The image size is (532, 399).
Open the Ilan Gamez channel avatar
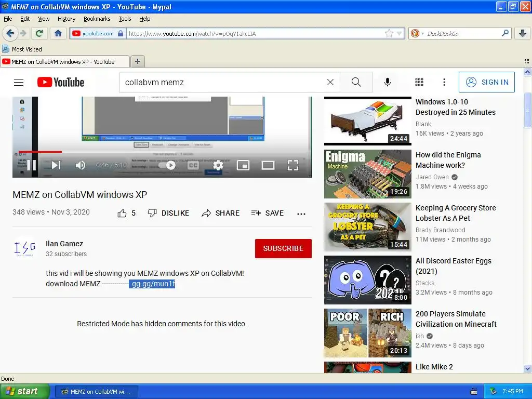(x=25, y=248)
